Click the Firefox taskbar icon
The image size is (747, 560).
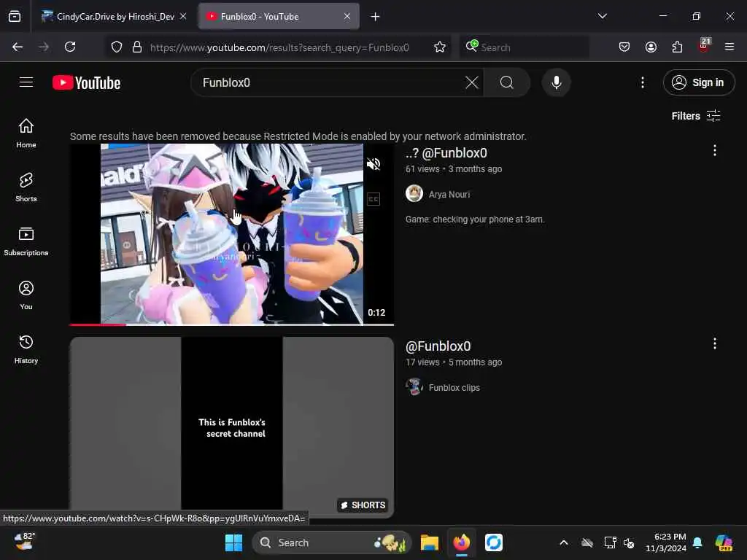click(x=462, y=542)
